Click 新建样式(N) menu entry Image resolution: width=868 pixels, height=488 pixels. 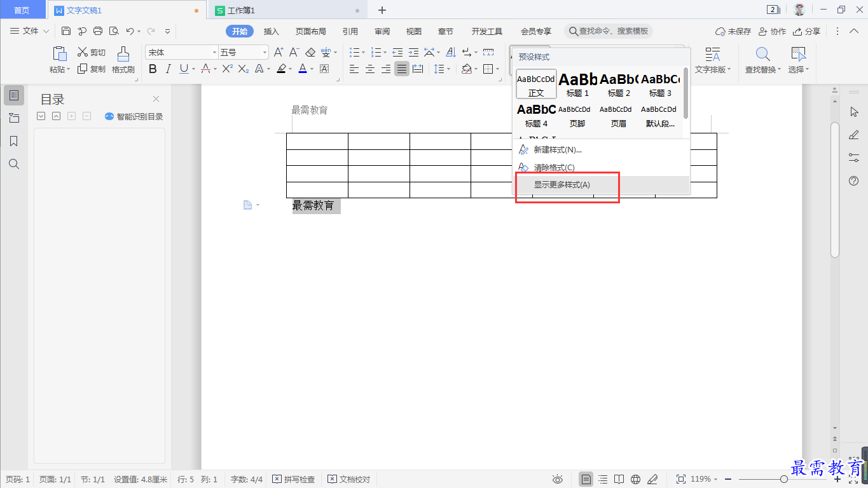pos(601,150)
